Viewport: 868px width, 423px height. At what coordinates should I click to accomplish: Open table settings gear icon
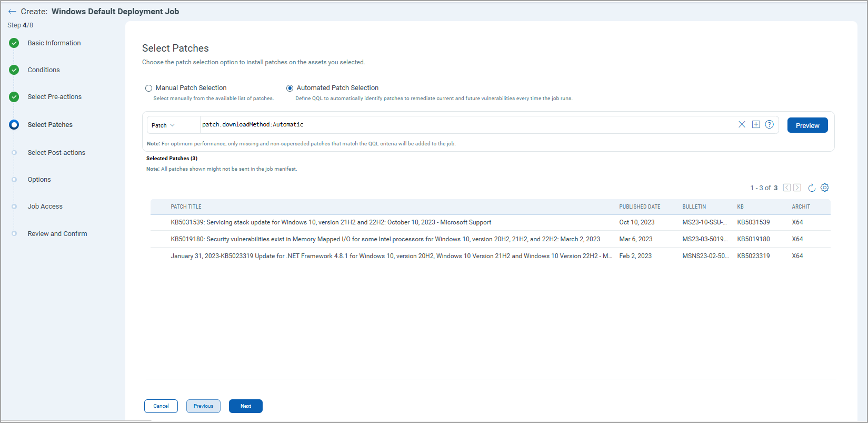pos(825,188)
